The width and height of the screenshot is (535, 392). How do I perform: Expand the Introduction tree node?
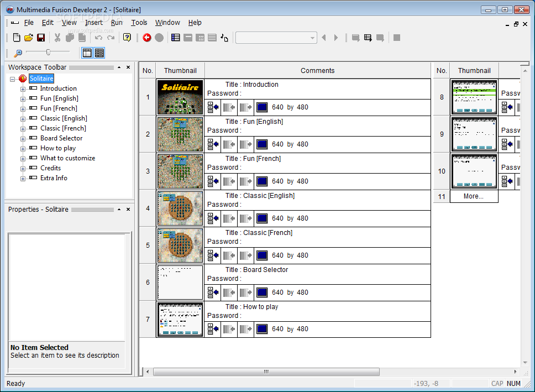pos(23,89)
